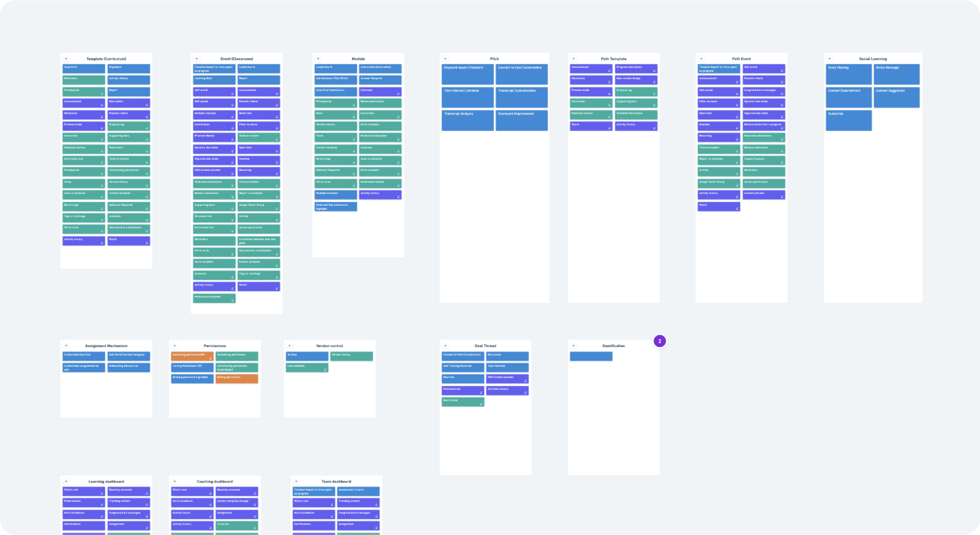Image resolution: width=980 pixels, height=535 pixels.
Task: Add a card to the Team dashboard column
Action: [296, 481]
